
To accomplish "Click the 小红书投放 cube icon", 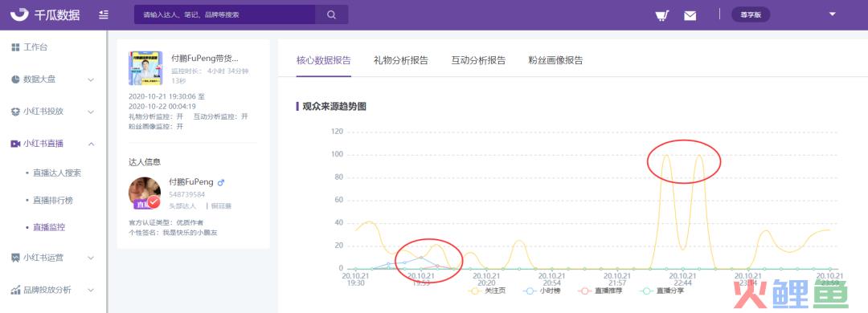I will point(15,112).
